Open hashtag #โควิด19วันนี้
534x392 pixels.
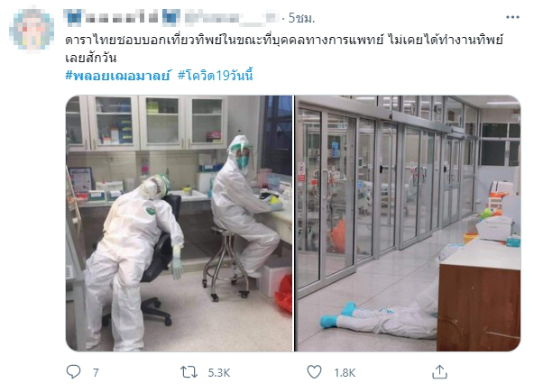[216, 75]
